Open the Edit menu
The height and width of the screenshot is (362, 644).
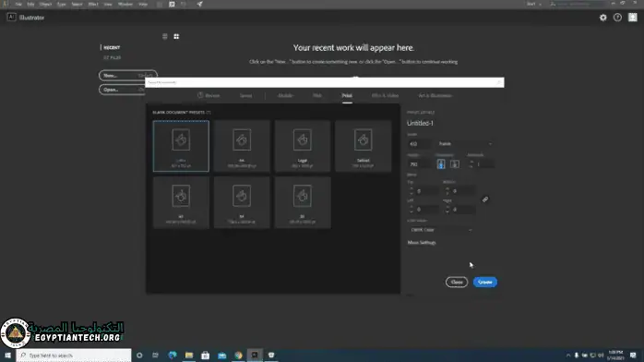(30, 4)
